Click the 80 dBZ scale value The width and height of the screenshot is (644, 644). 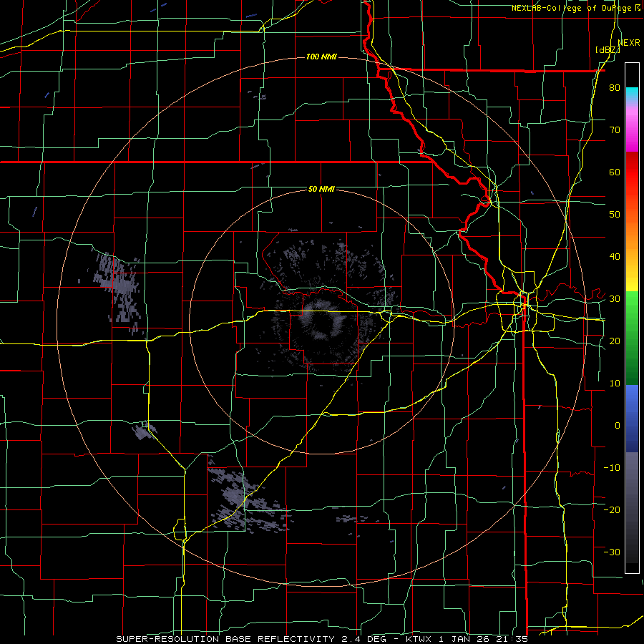pos(615,88)
